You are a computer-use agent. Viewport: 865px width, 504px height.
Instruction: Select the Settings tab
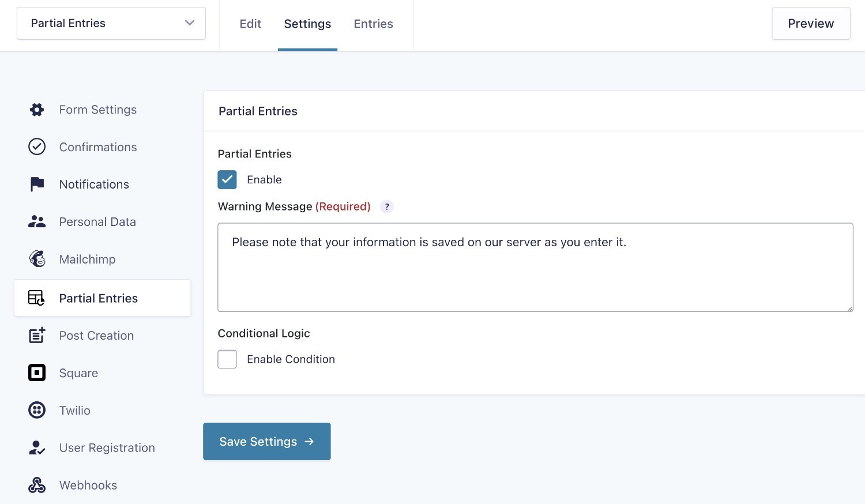pyautogui.click(x=307, y=24)
